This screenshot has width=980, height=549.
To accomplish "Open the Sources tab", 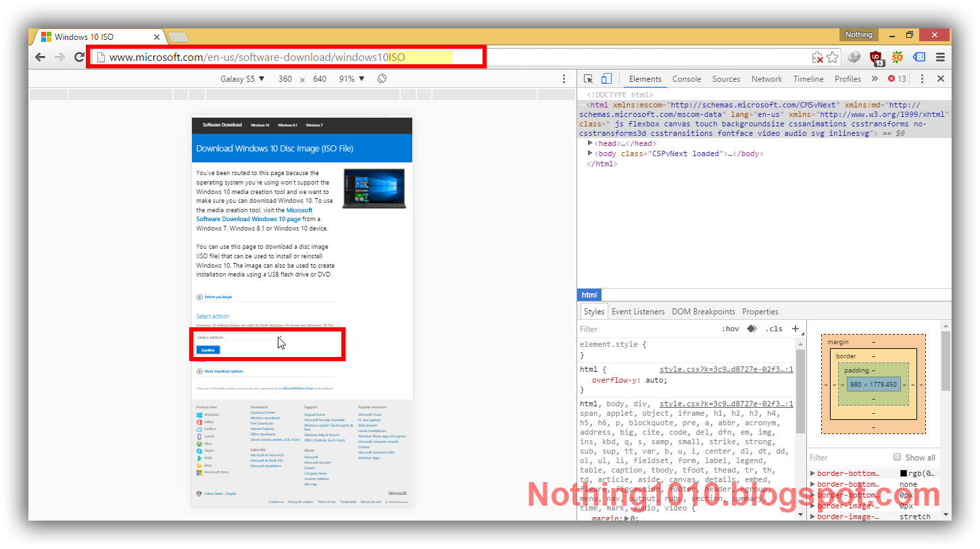I will [726, 79].
